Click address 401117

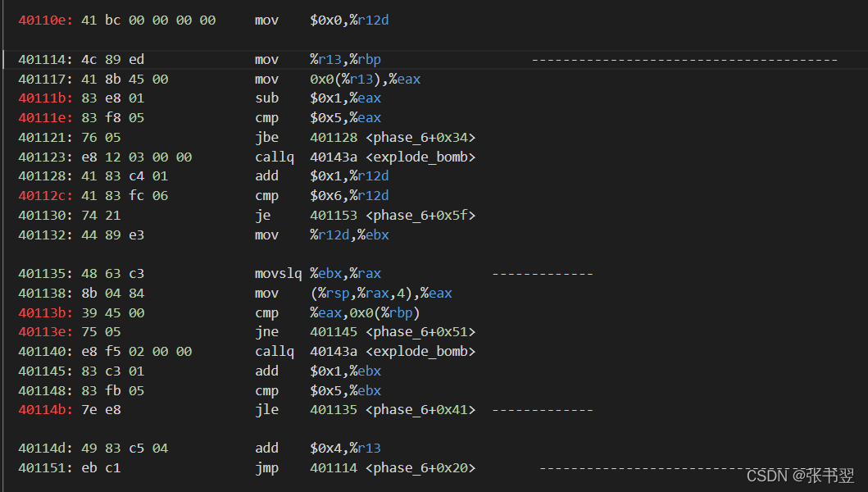[45, 80]
